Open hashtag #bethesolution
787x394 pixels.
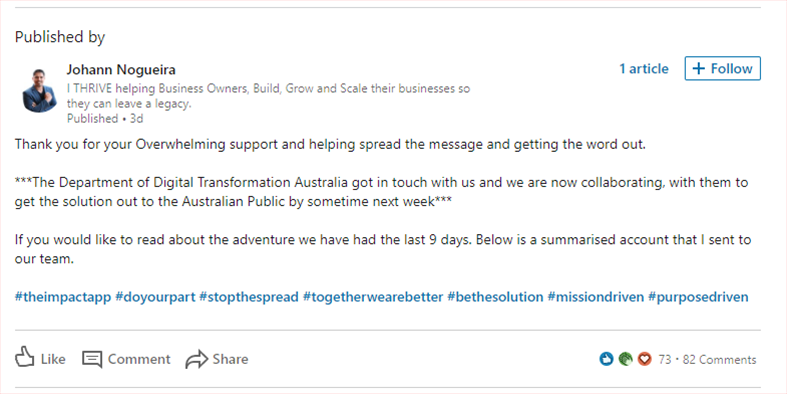(495, 297)
